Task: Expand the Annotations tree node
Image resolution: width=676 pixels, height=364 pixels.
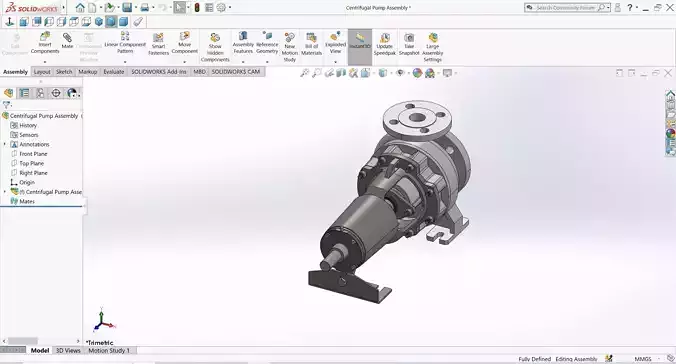Action: [x=5, y=144]
